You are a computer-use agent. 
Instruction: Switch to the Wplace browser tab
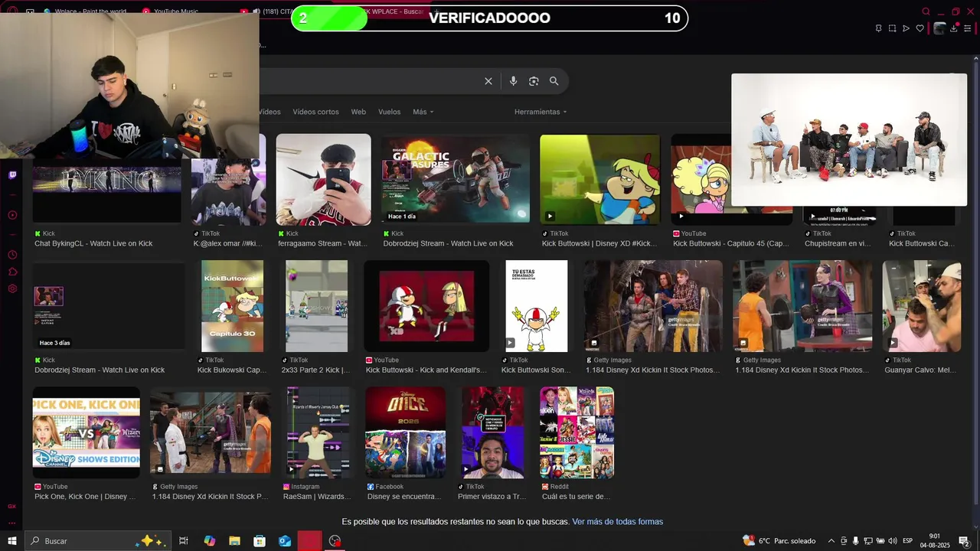(x=84, y=11)
